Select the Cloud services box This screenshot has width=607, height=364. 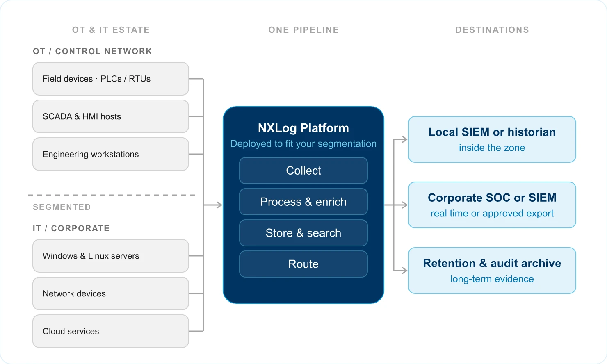(111, 331)
